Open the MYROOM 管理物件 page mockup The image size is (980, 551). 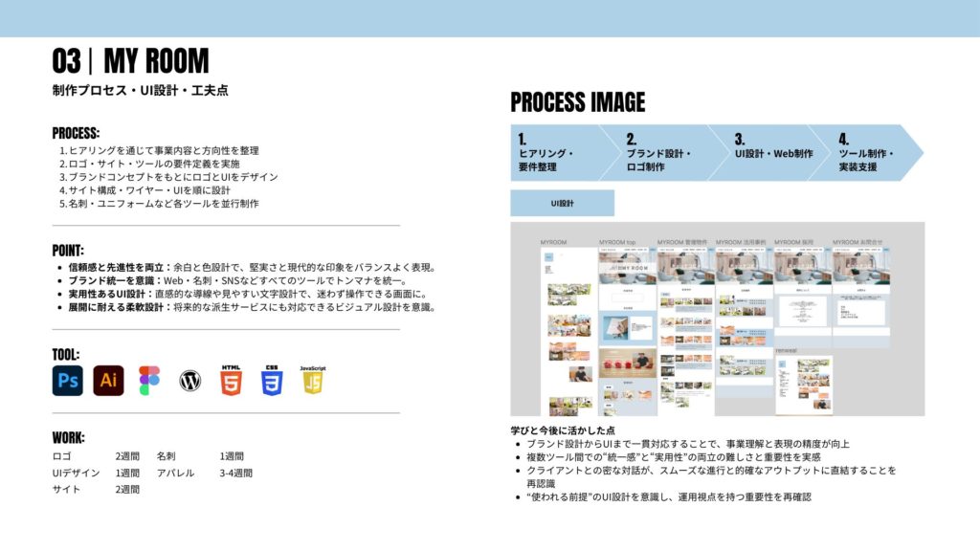685,325
